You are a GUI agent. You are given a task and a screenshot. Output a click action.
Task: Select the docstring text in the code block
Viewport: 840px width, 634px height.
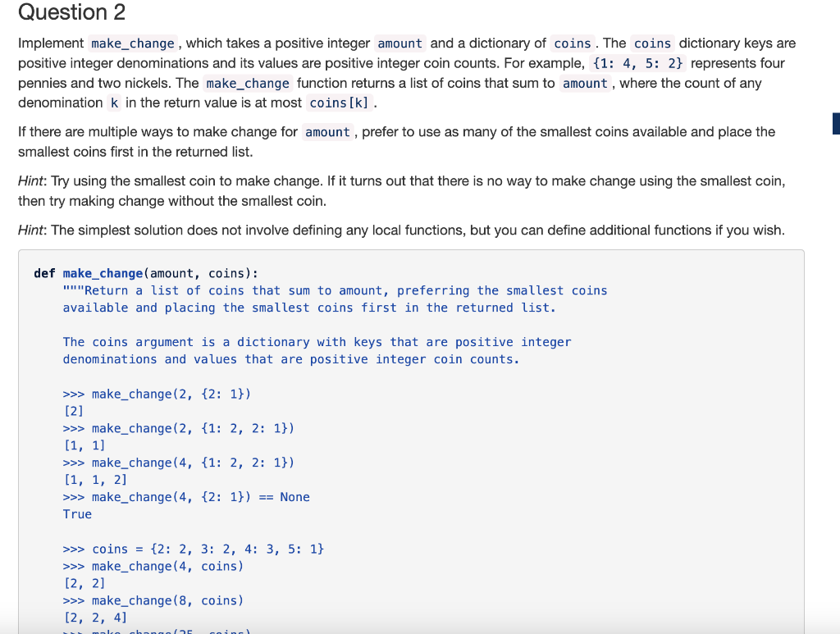tap(328, 299)
